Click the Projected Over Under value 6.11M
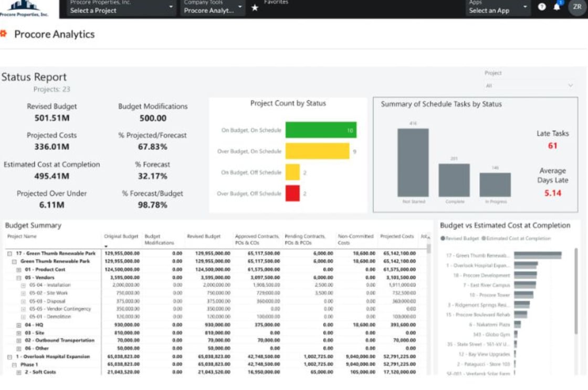The image size is (588, 390). (x=52, y=205)
